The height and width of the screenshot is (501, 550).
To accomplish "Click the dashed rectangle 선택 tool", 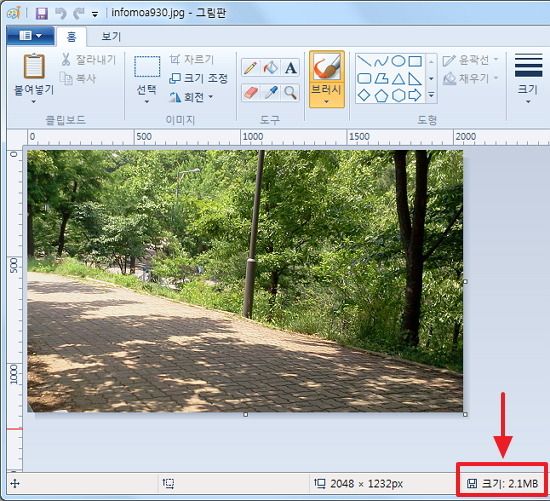I will coord(147,67).
